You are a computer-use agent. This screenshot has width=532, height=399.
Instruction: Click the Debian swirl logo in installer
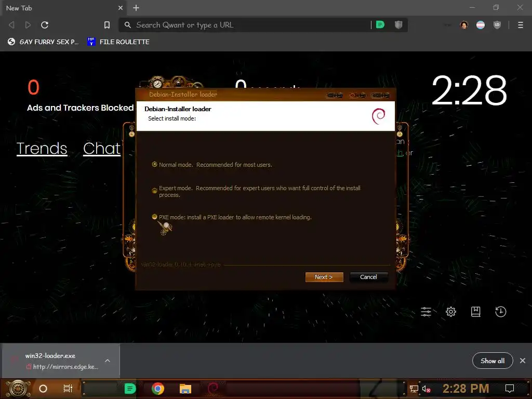[x=379, y=116]
